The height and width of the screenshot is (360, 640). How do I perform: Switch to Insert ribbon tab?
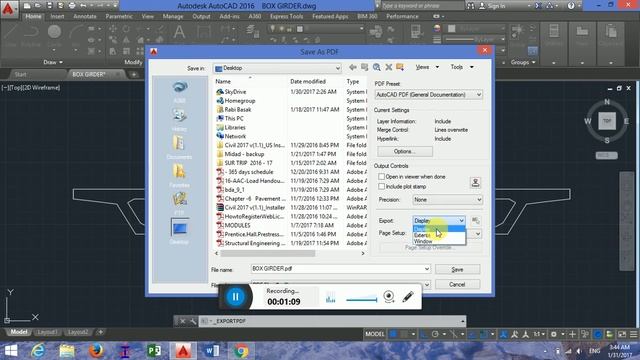click(57, 16)
